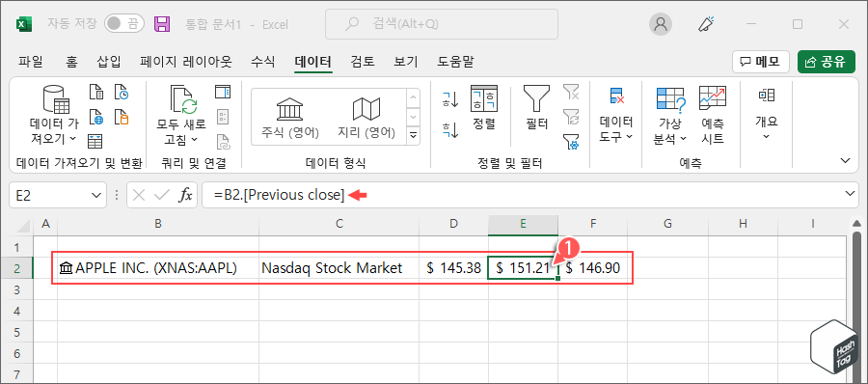868x384 pixels.
Task: Switch to the 검토 (Review) tab
Action: 362,61
